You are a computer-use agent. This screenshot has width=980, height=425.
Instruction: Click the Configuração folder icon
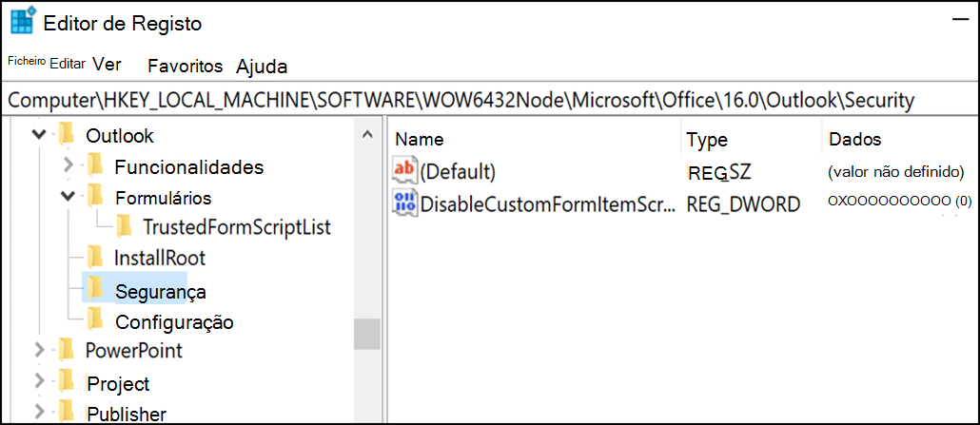coord(94,319)
